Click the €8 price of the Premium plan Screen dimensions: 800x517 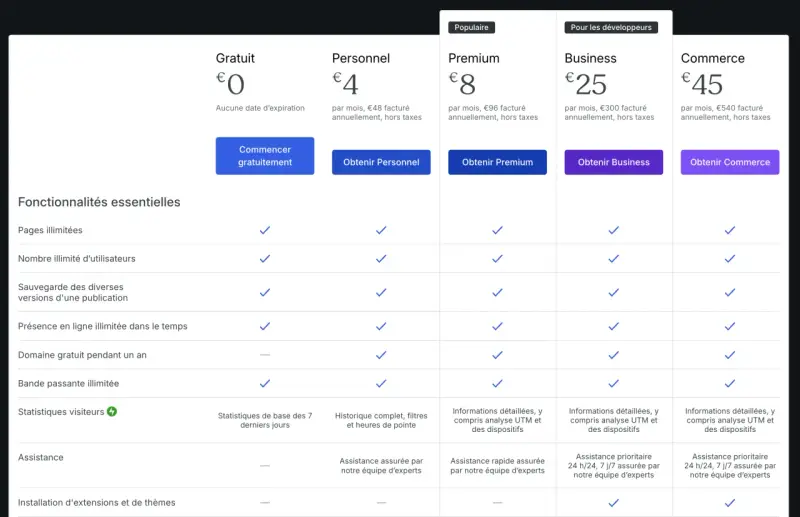[x=462, y=84]
